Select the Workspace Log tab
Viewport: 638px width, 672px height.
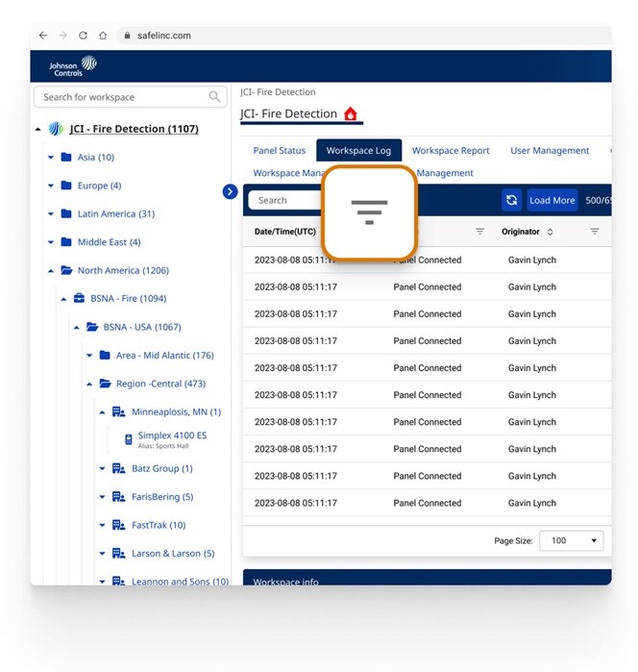tap(358, 150)
